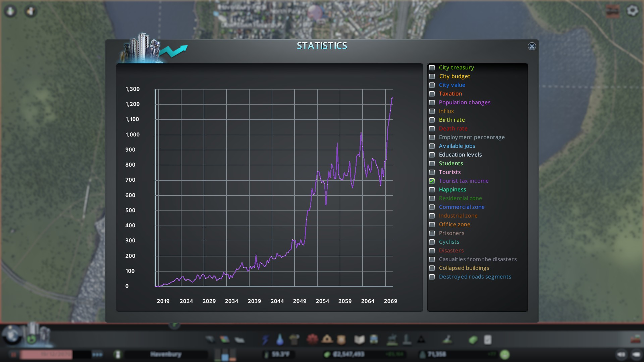The height and width of the screenshot is (362, 644).
Task: Open the Parks and plazas statue icon
Action: point(392,340)
